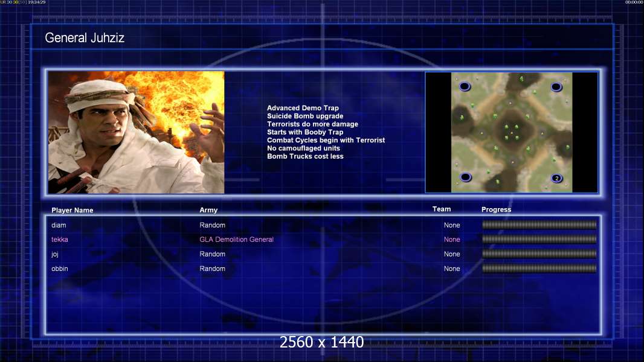This screenshot has height=362, width=644.
Task: Click the Army column header
Action: coord(208,210)
